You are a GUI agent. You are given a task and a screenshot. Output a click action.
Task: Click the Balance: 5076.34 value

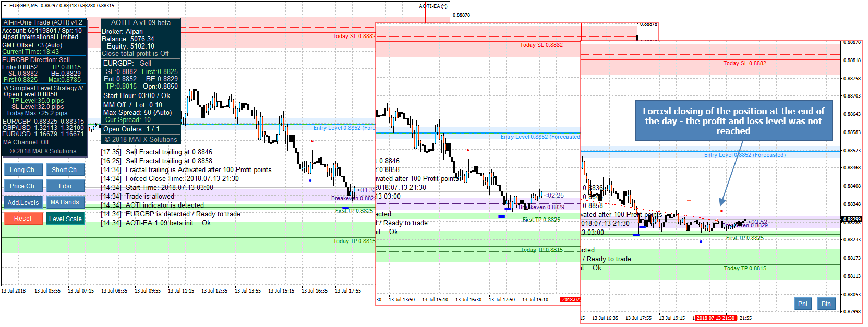pos(128,39)
